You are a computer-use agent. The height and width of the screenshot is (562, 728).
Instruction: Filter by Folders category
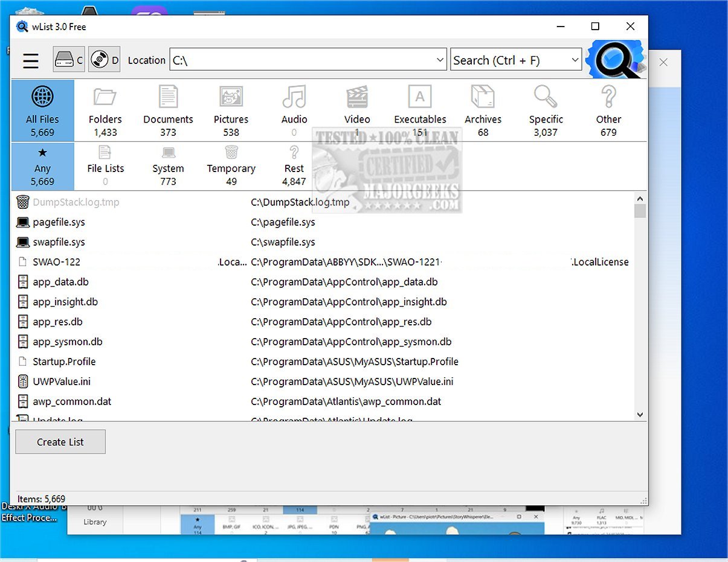(105, 110)
